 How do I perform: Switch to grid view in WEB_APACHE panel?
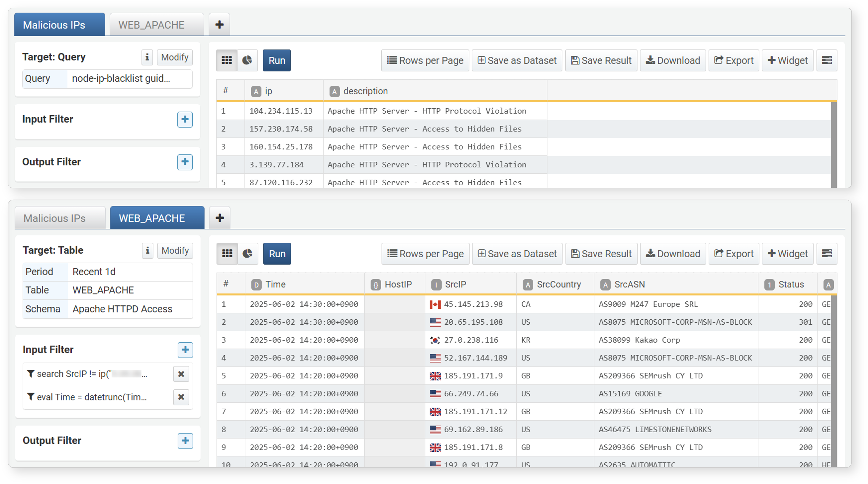(x=227, y=254)
